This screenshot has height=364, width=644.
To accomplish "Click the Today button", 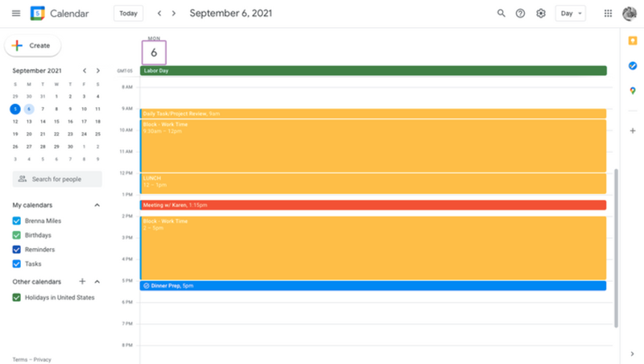I will [128, 13].
